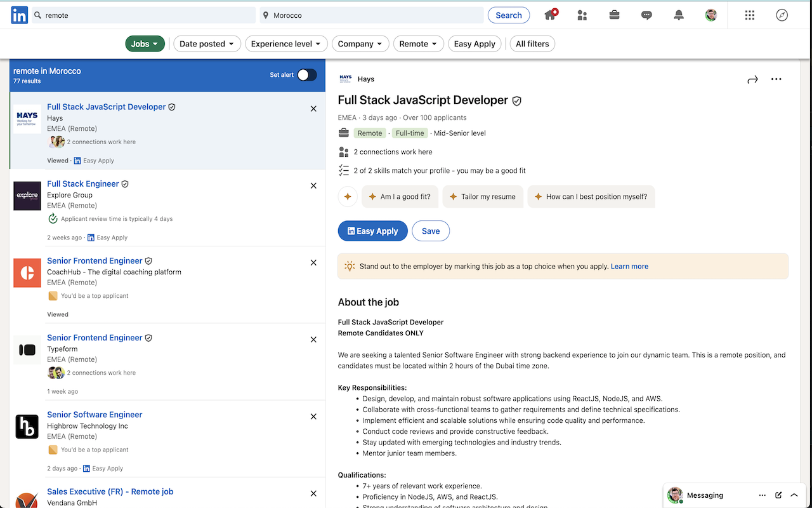Open Full Stack Engineer job title
Image resolution: width=812 pixels, height=508 pixels.
(83, 184)
